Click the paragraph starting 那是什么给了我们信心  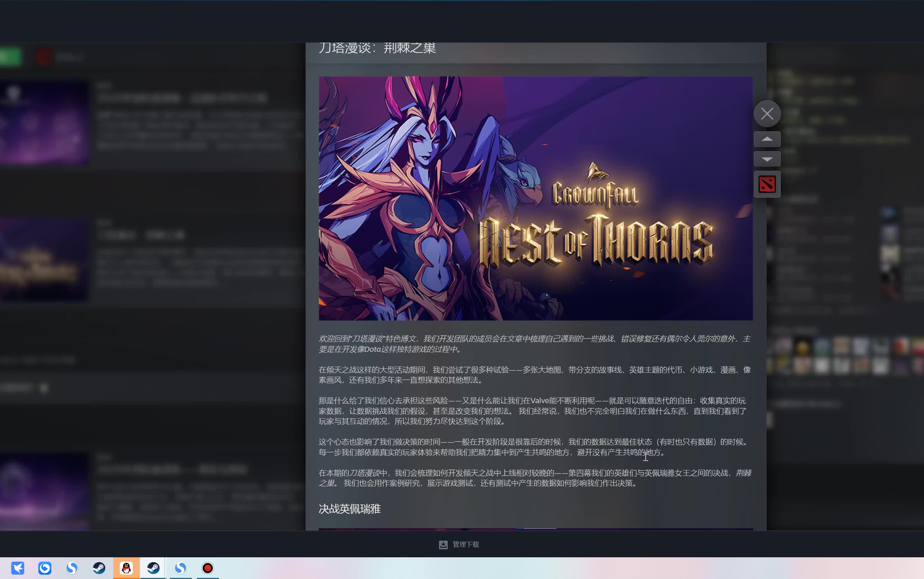533,411
